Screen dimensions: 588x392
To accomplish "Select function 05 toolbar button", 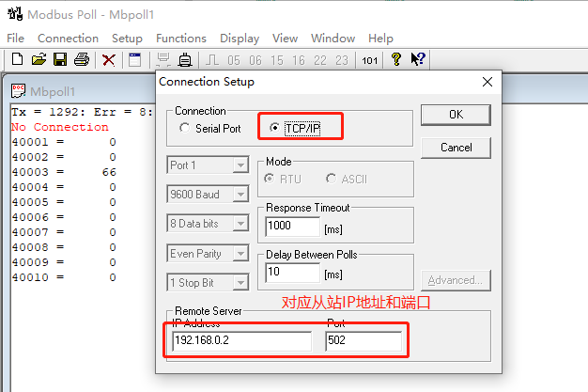I will click(x=234, y=60).
